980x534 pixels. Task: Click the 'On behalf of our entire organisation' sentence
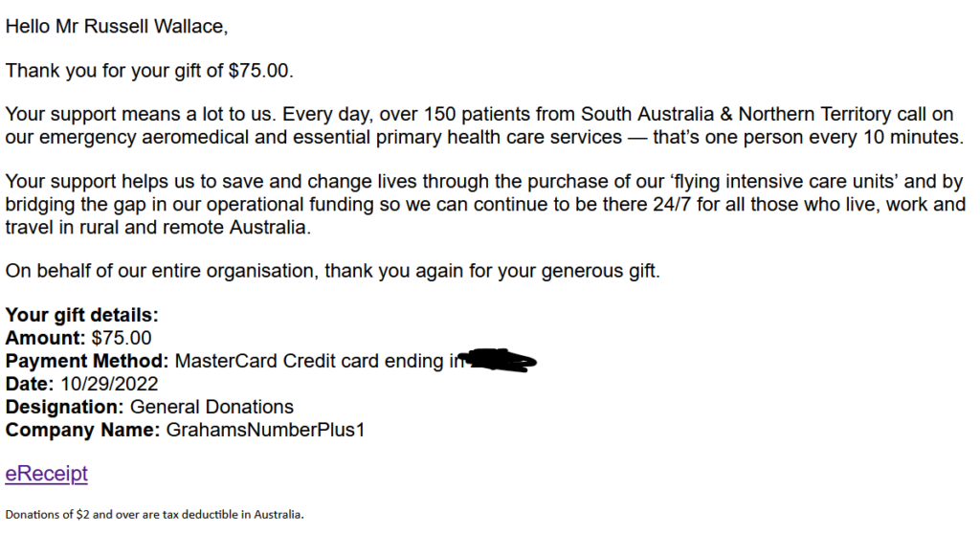(x=332, y=271)
